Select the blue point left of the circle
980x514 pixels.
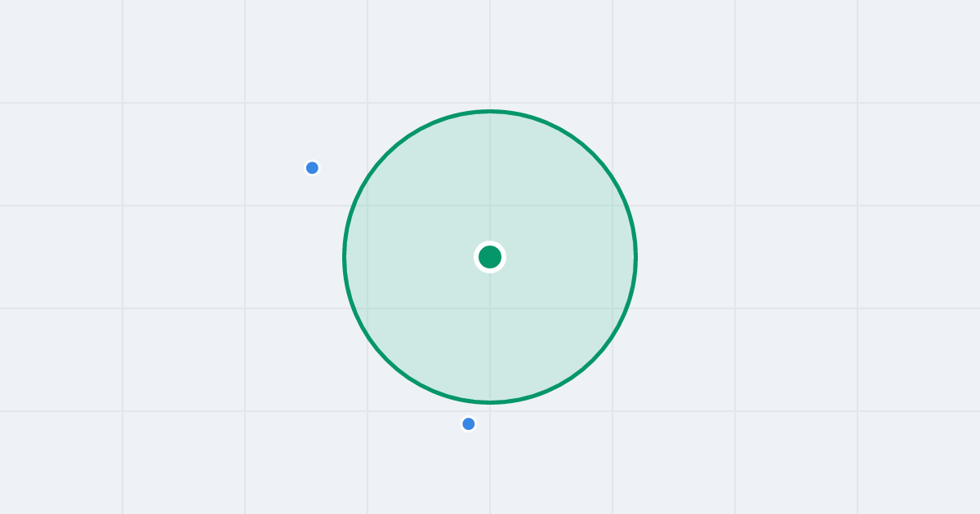click(312, 168)
